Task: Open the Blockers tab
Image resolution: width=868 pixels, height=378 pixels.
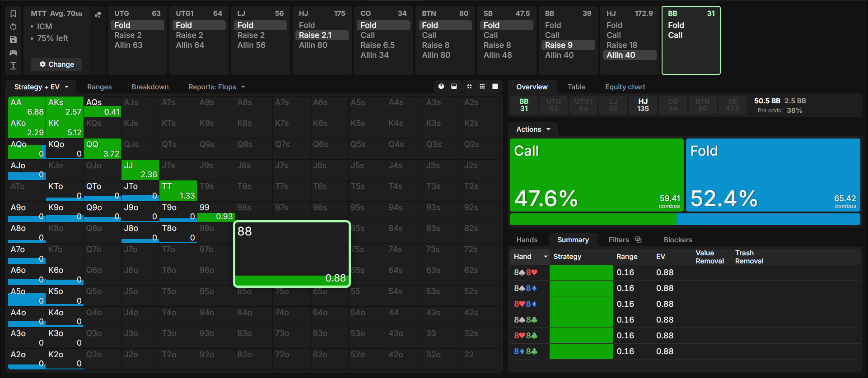Action: coord(678,240)
